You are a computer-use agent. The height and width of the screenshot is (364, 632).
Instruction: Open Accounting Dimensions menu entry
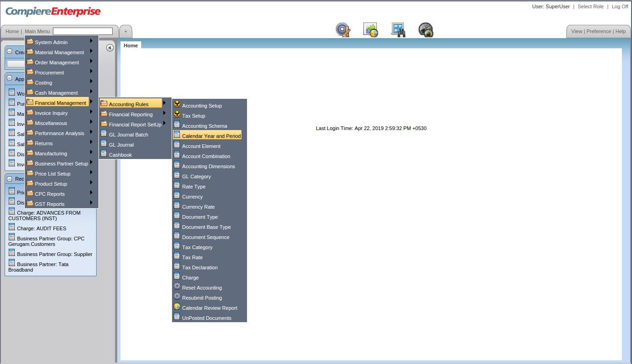209,166
